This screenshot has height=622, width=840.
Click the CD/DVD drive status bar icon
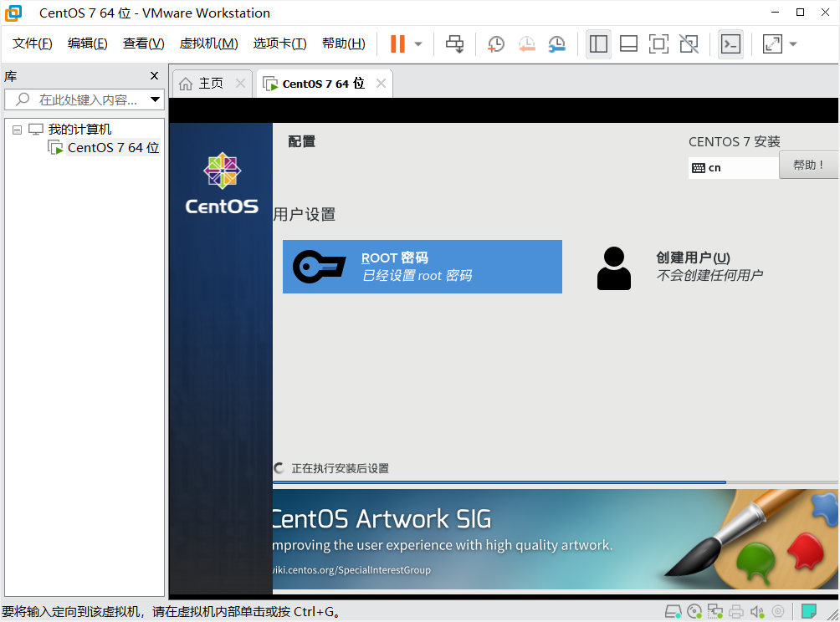(694, 611)
